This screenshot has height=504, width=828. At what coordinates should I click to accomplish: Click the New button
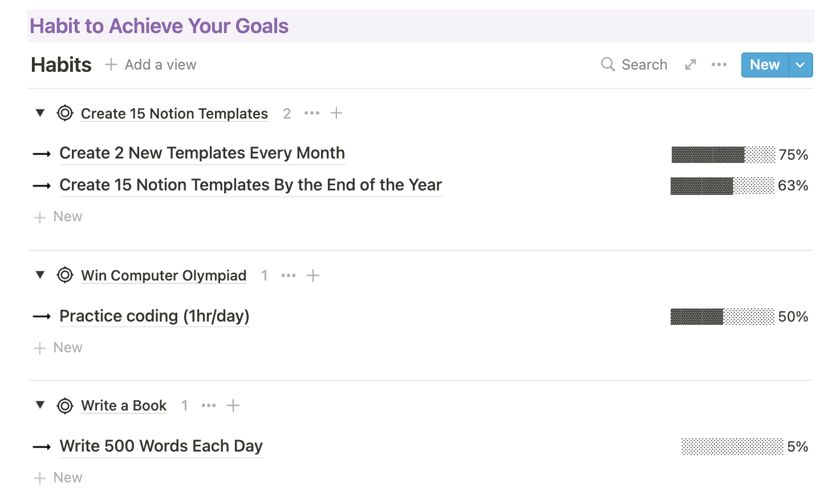[764, 64]
